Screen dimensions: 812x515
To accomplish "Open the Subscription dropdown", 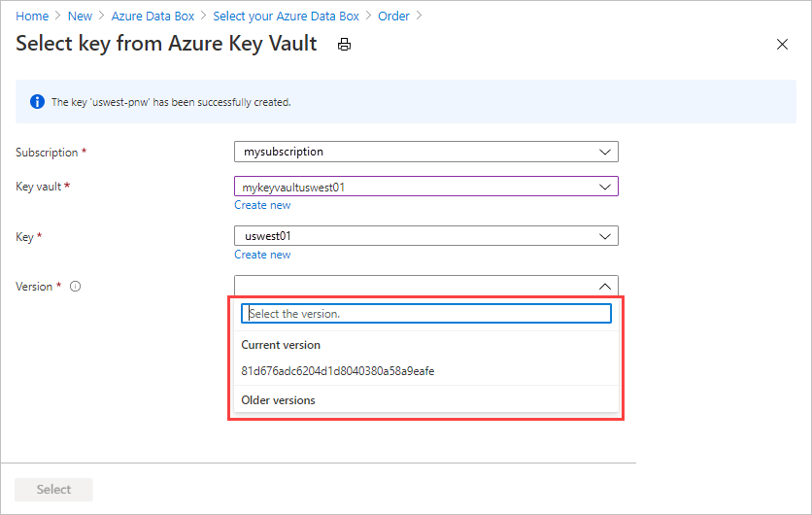I will pos(425,153).
